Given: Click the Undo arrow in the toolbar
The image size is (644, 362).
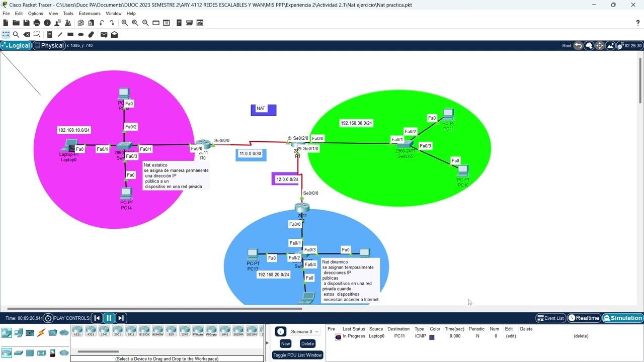Looking at the screenshot, I should (x=102, y=23).
